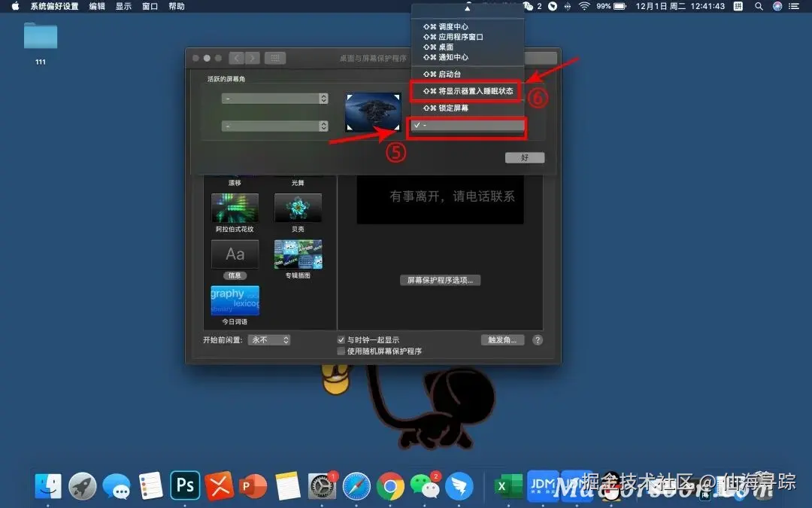Click the screensaver preview 有事离开 area
Screen dimensions: 812x508
[440, 199]
